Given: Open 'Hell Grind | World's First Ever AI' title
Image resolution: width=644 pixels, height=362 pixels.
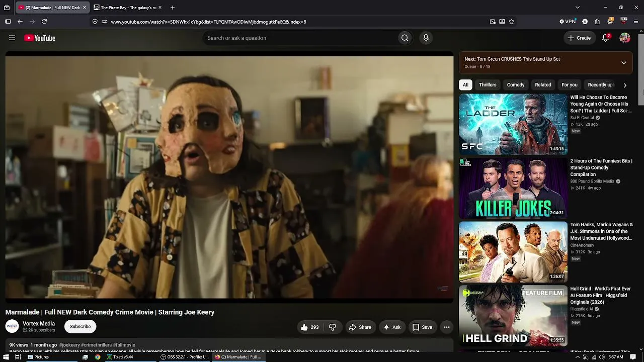Looking at the screenshot, I should pos(601,295).
